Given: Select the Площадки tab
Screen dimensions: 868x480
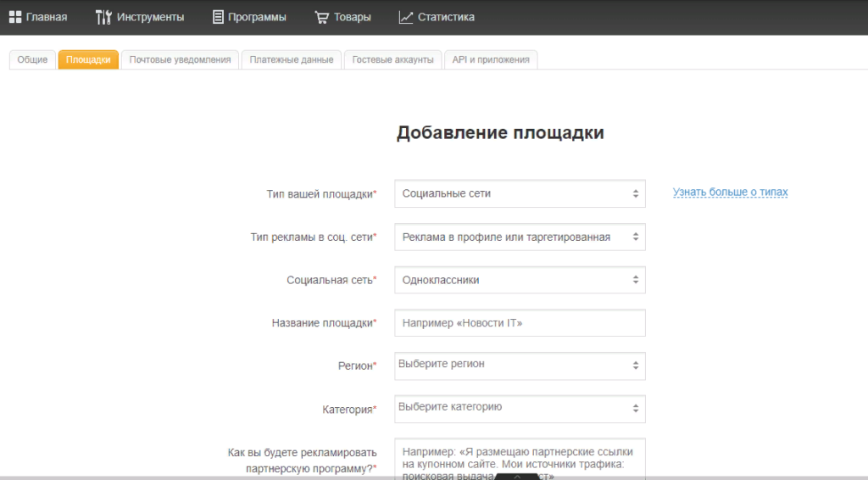Looking at the screenshot, I should [x=88, y=60].
